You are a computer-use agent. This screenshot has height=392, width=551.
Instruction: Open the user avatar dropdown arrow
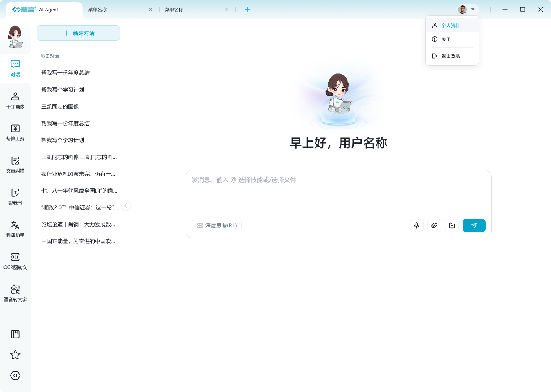(473, 9)
